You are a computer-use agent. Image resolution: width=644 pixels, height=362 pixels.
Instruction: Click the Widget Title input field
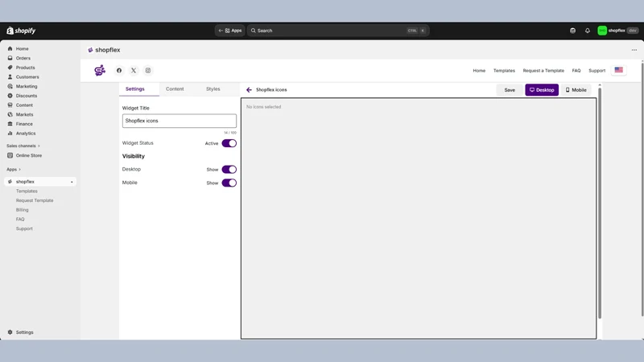[x=179, y=121]
